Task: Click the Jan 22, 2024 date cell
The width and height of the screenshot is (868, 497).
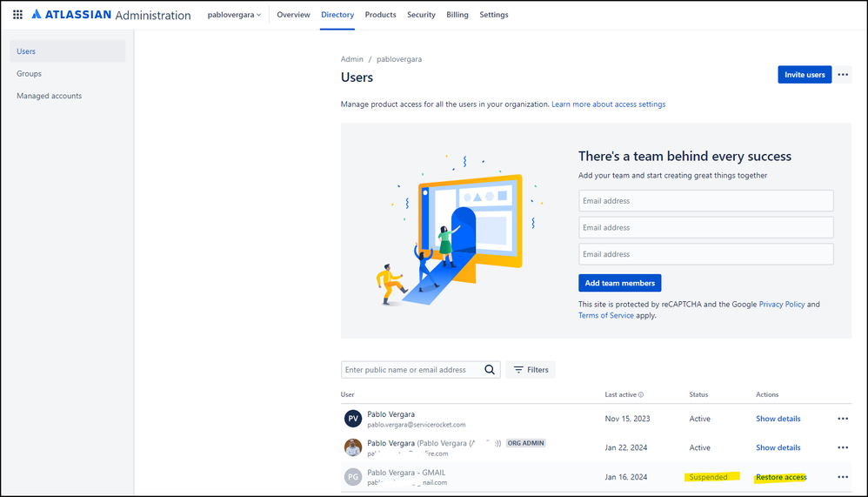Action: (x=626, y=447)
